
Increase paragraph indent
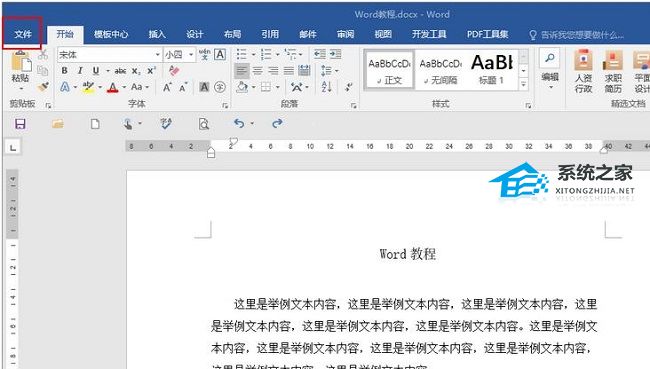tap(335, 54)
